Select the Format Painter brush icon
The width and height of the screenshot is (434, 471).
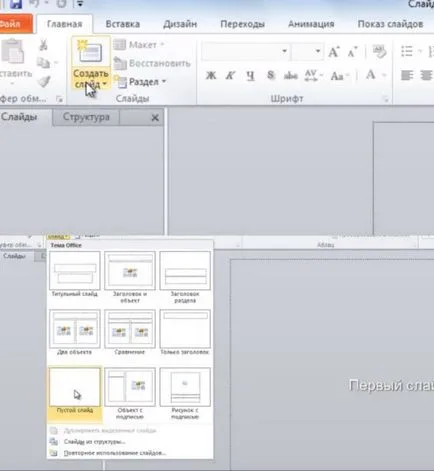coord(44,81)
